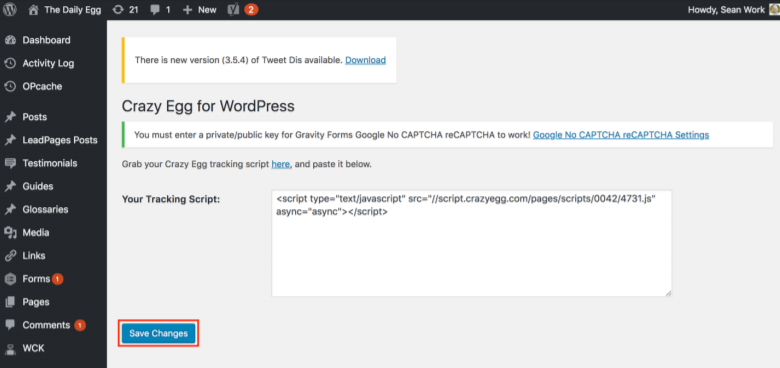Image resolution: width=780 pixels, height=368 pixels.
Task: Click the Download link for Tweet Dis
Action: coord(366,60)
